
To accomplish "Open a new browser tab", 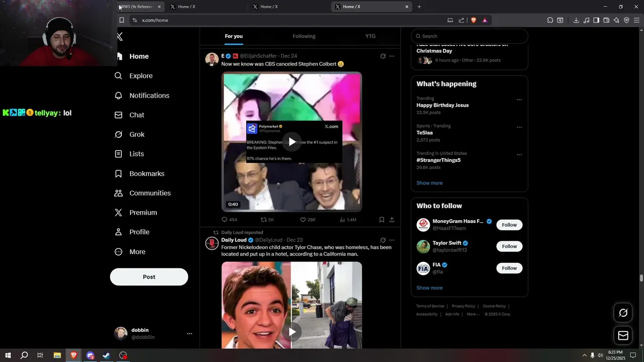I will tap(419, 7).
